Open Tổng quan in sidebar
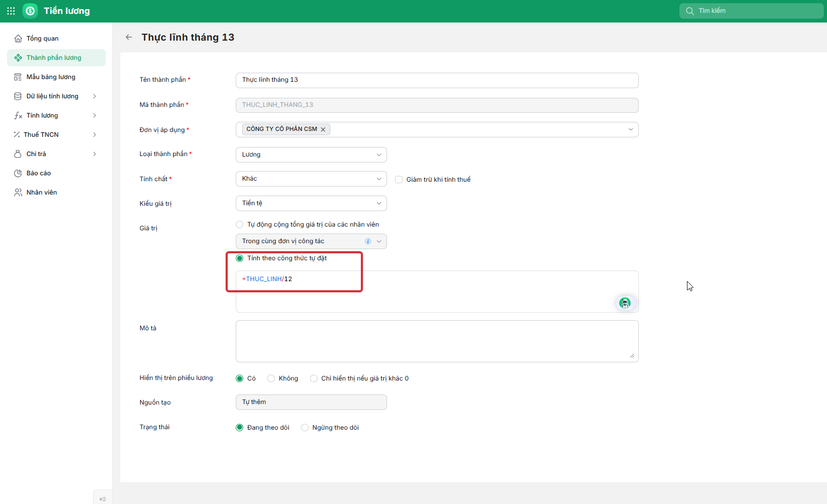The height and width of the screenshot is (504, 827). pos(56,38)
